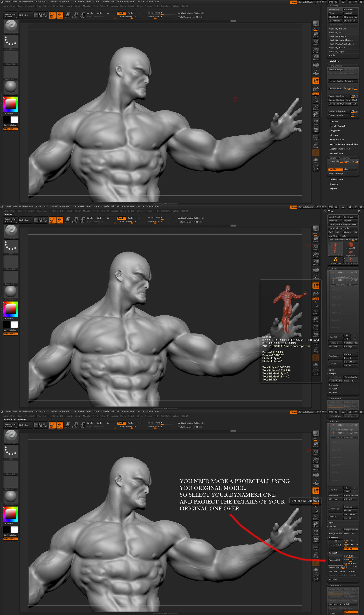
Task: Expand Split section in middle window
Action: (x=331, y=370)
